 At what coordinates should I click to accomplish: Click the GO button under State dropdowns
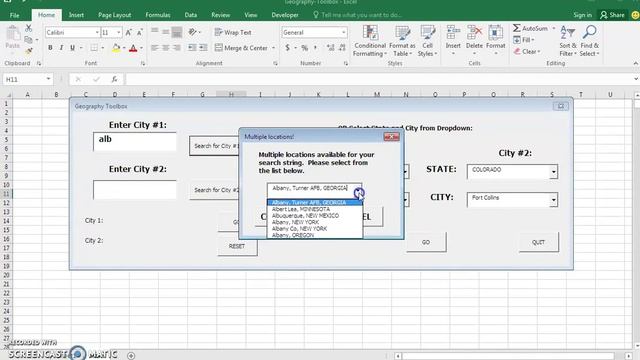coord(426,242)
